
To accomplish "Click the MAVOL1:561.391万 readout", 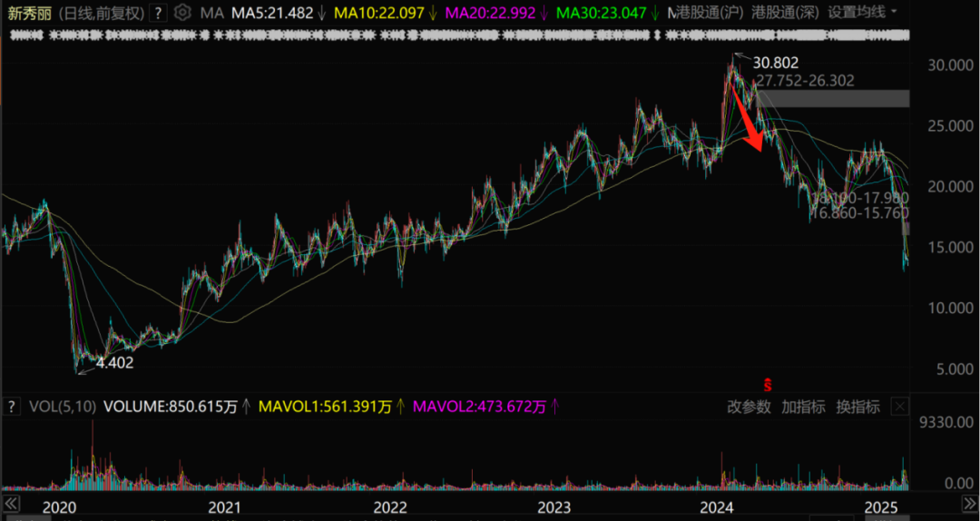I will tap(324, 408).
